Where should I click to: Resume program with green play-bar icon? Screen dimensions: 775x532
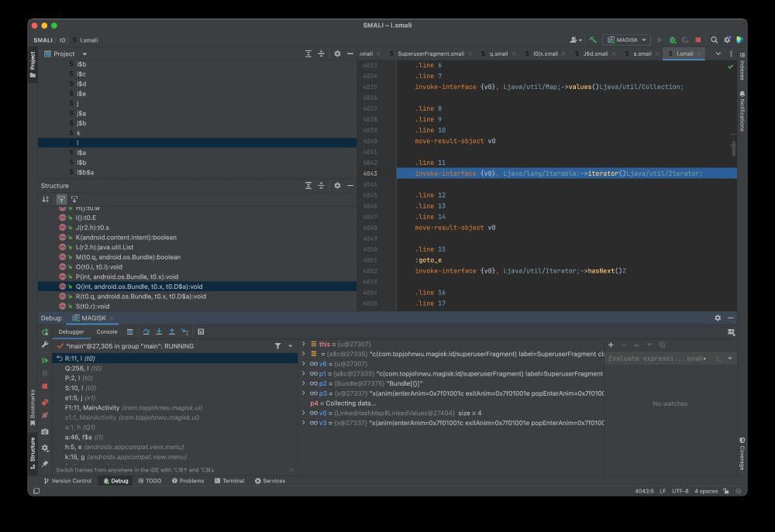45,360
